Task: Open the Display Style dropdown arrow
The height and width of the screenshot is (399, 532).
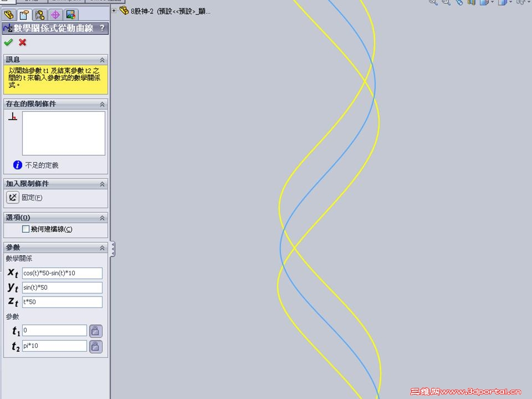Action: point(510,2)
